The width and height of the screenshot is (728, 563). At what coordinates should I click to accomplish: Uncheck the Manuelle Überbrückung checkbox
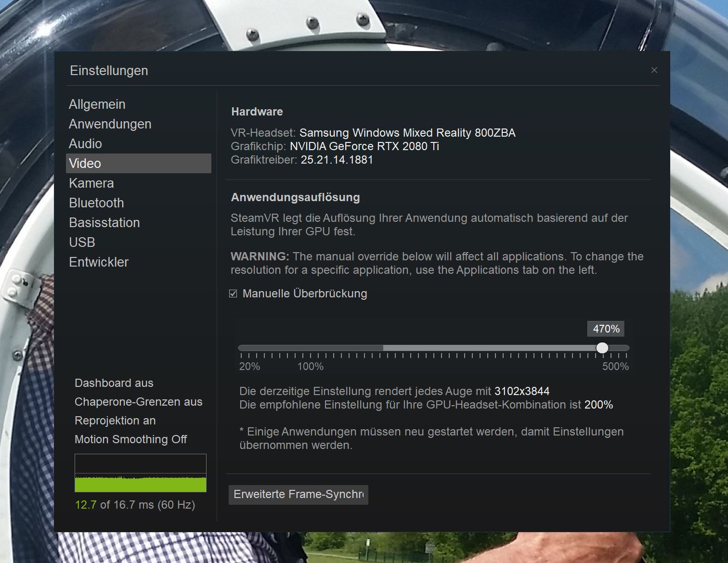pyautogui.click(x=233, y=294)
